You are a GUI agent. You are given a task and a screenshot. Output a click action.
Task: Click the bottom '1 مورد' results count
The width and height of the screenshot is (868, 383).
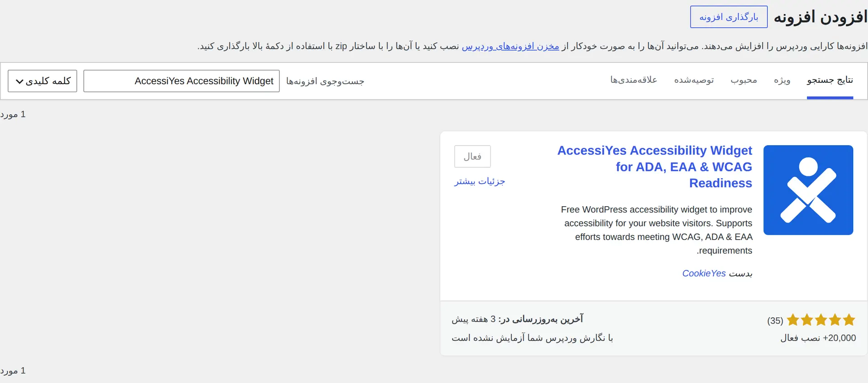[x=13, y=371]
